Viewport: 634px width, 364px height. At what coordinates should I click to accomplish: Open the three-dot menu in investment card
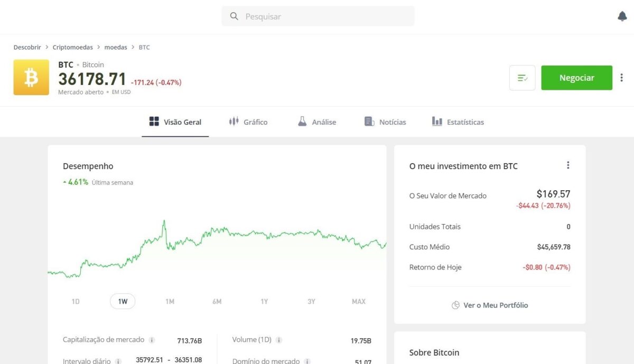point(568,165)
